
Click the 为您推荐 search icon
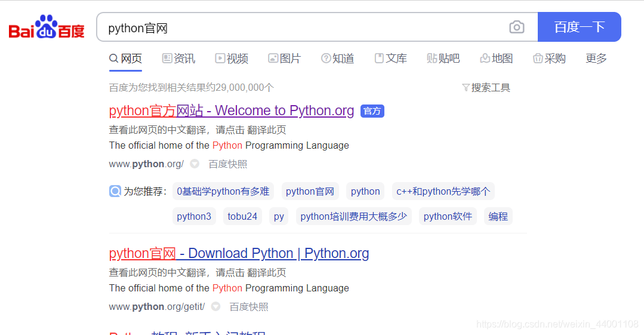coord(115,191)
